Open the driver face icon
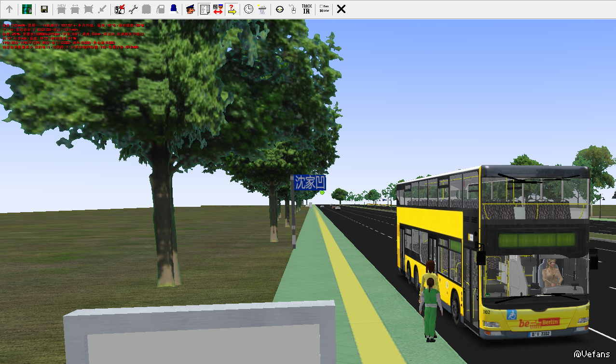This screenshot has width=616, height=364. 191,9
